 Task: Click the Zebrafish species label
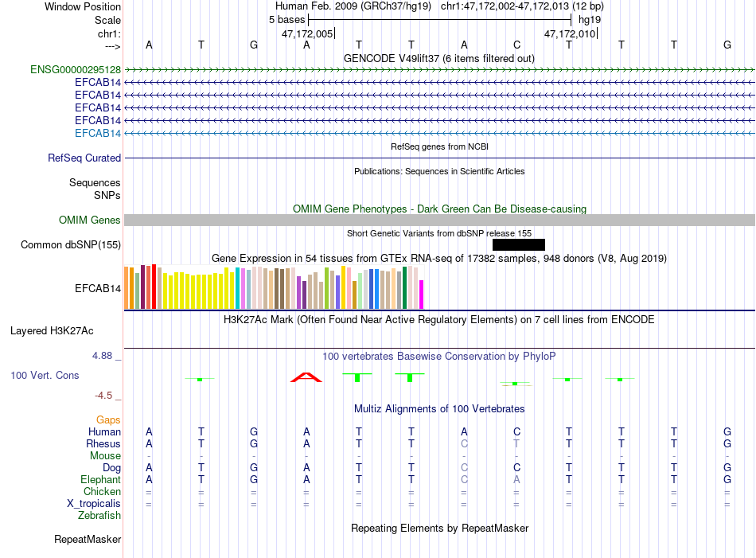(99, 516)
